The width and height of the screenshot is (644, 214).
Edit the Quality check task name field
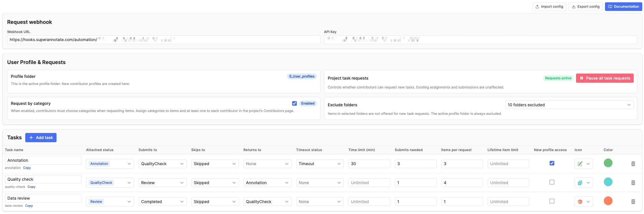(x=43, y=179)
